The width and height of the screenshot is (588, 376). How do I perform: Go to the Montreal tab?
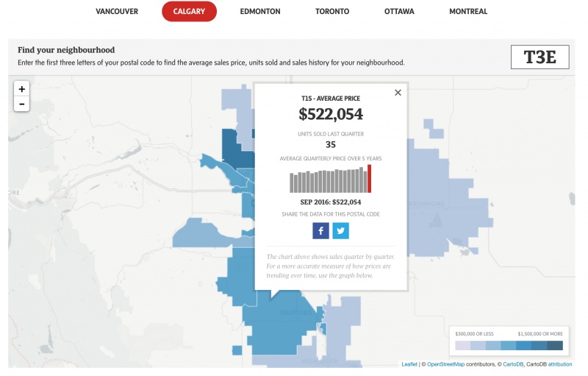point(468,12)
